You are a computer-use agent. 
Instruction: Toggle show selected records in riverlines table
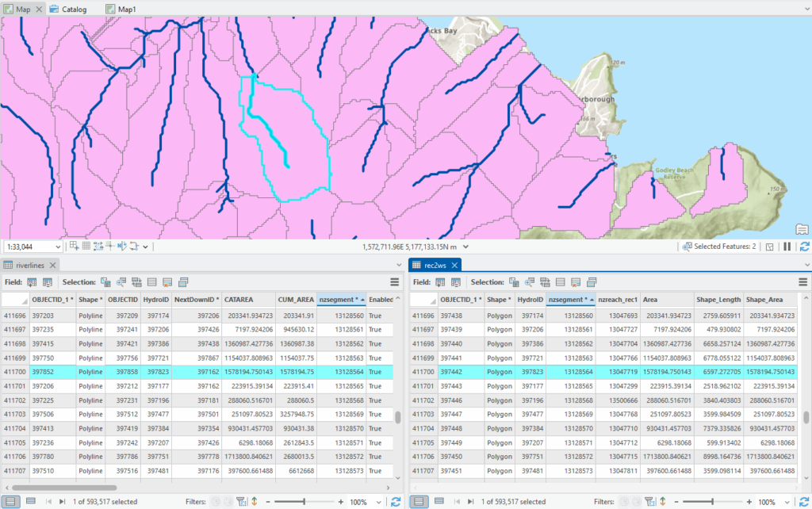point(30,501)
